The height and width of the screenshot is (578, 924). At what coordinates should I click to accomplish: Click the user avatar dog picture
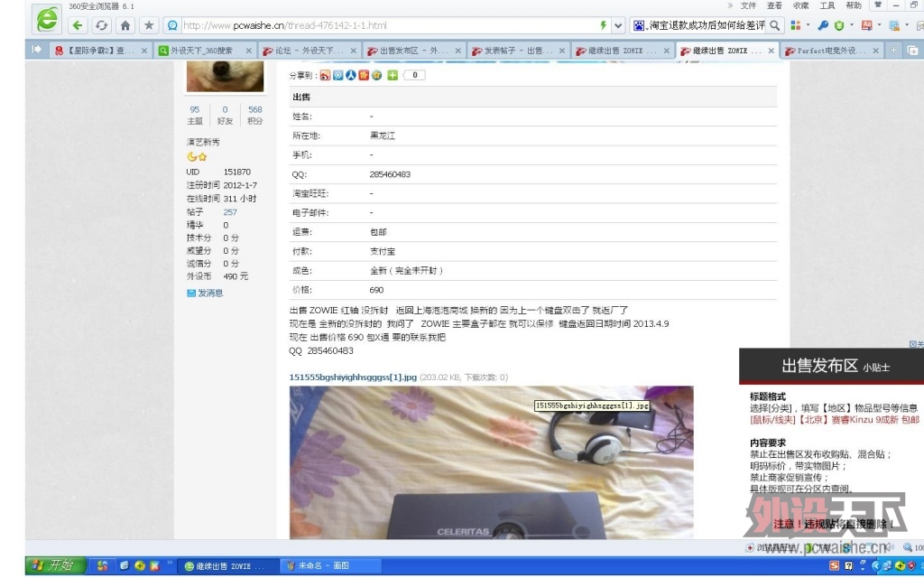(225, 76)
